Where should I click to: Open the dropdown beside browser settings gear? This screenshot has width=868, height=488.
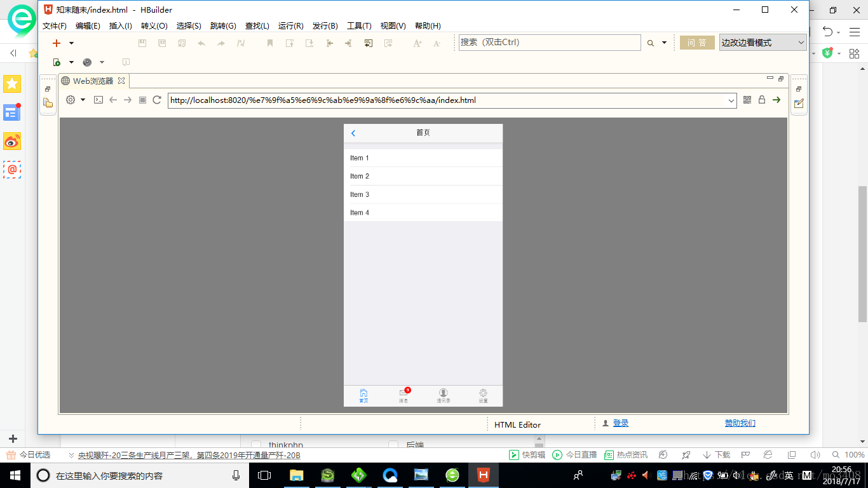pos(83,100)
